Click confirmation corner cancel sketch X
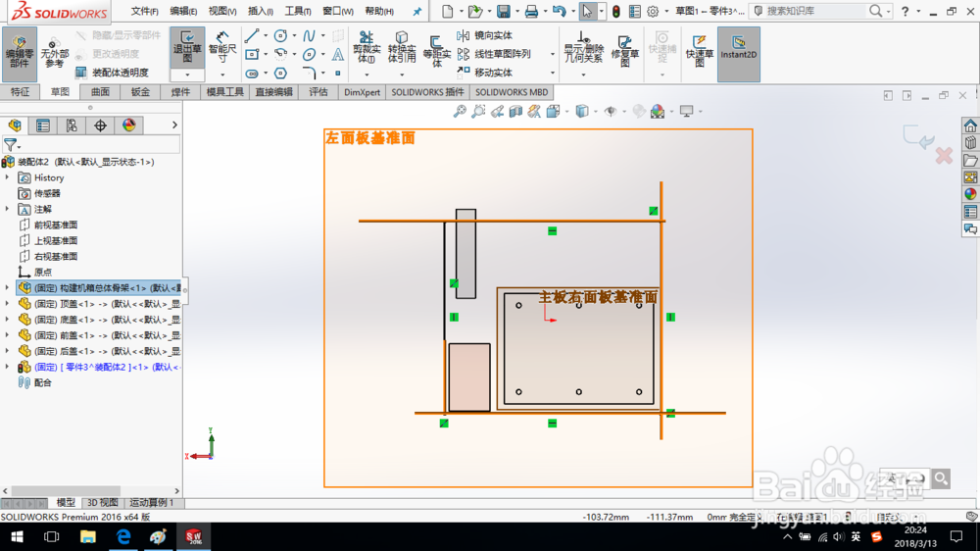Viewport: 980px width, 551px height. click(x=944, y=155)
